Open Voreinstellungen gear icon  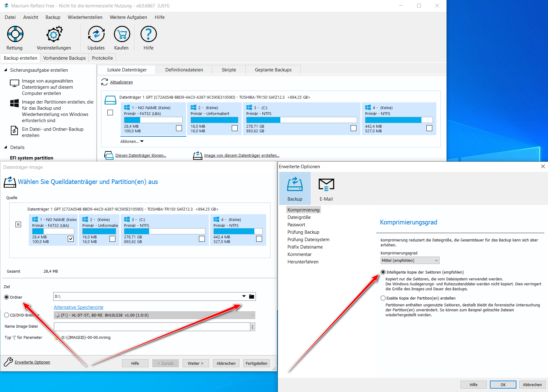click(x=54, y=34)
